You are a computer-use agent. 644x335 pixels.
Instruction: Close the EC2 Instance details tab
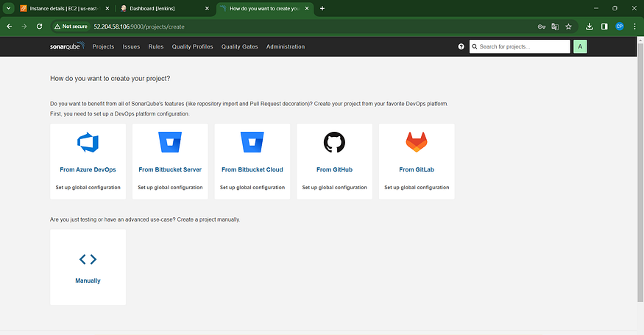pos(107,8)
